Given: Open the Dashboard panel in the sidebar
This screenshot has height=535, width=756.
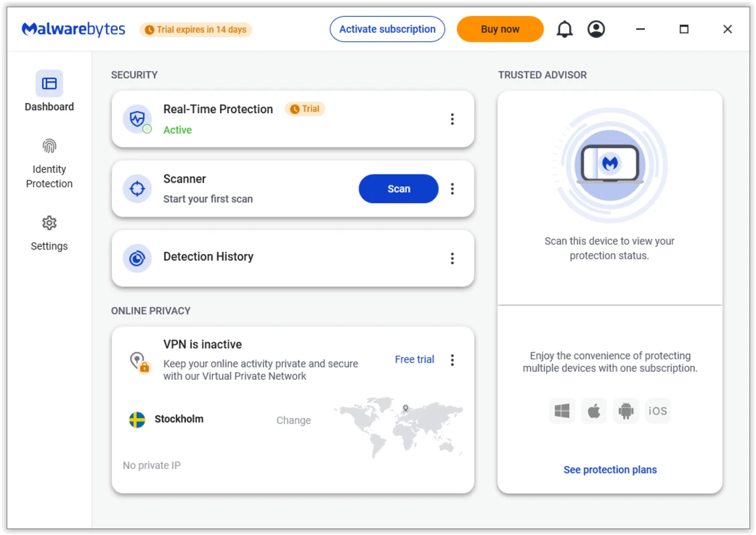Looking at the screenshot, I should (49, 92).
